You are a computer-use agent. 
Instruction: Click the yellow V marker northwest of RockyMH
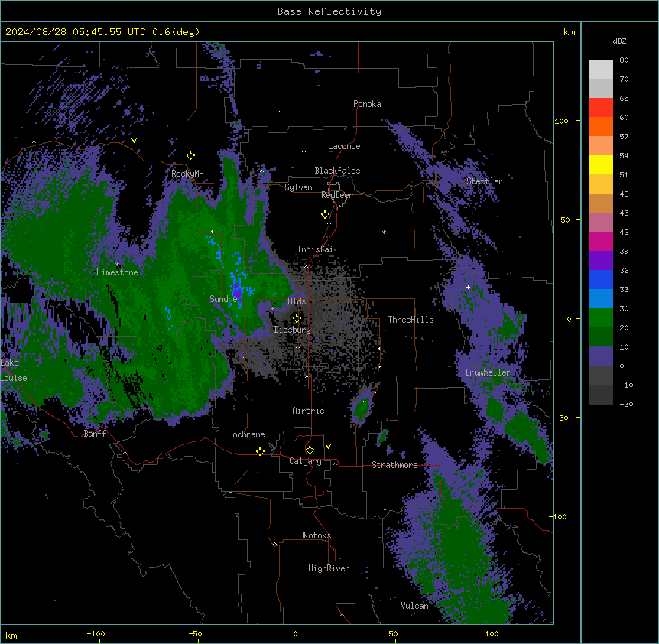click(134, 141)
